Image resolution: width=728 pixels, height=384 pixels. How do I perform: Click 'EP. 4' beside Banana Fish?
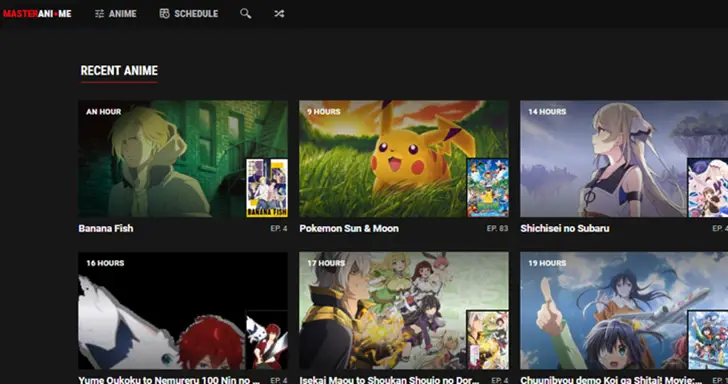tap(279, 228)
